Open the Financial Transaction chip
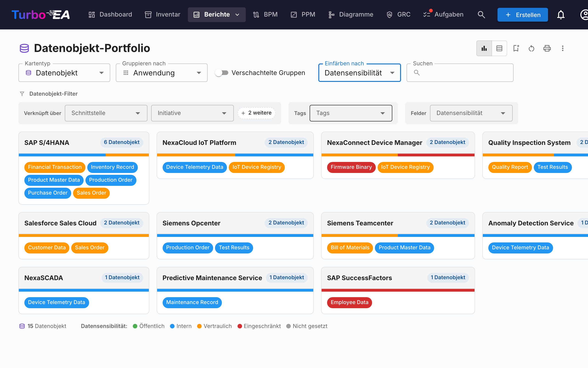588x368 pixels. click(x=55, y=167)
